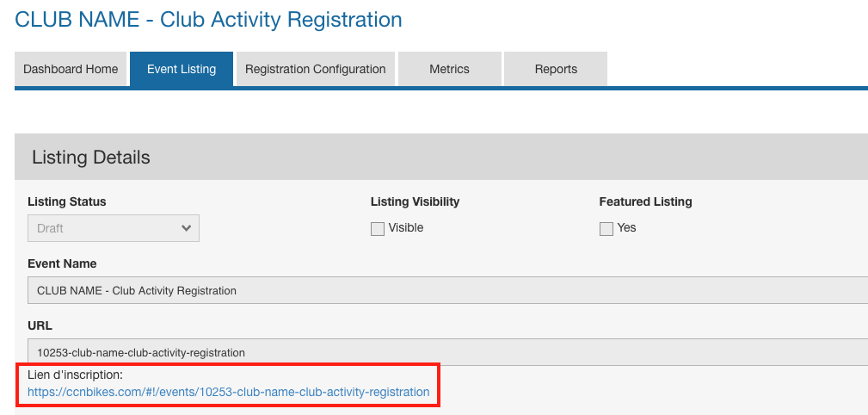Click the Listing Visibility label

pos(415,201)
